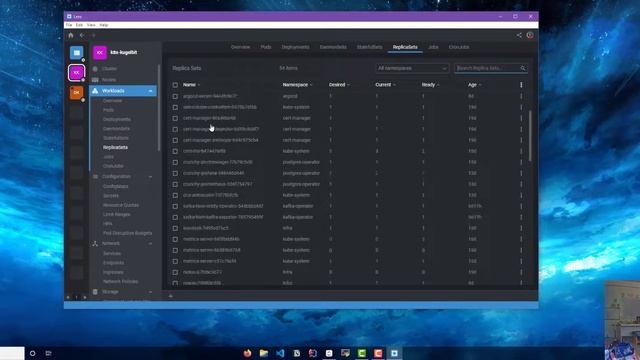Click the search magnifier in Replica Sets search
Image resolution: width=640 pixels, height=360 pixels.
pyautogui.click(x=523, y=68)
